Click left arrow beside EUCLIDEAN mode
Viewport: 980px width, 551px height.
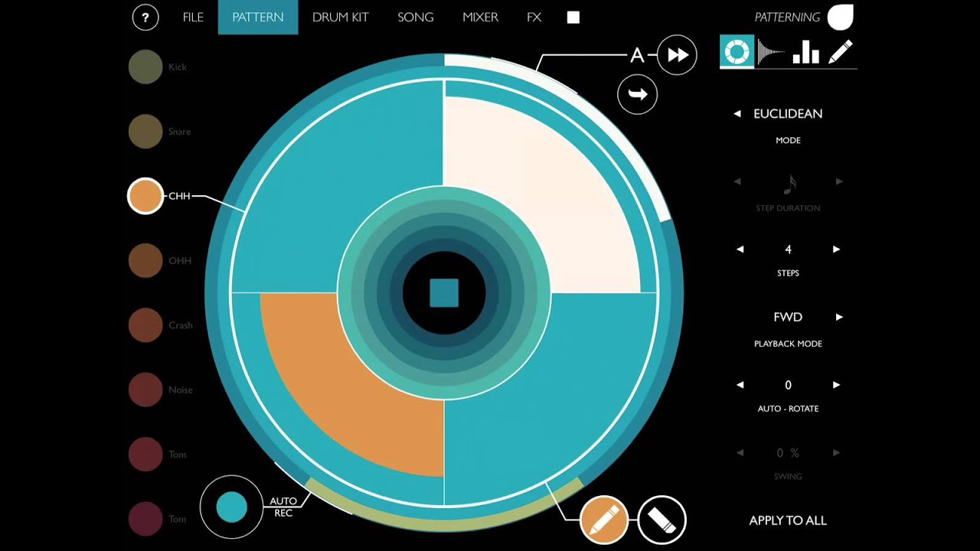pyautogui.click(x=737, y=113)
